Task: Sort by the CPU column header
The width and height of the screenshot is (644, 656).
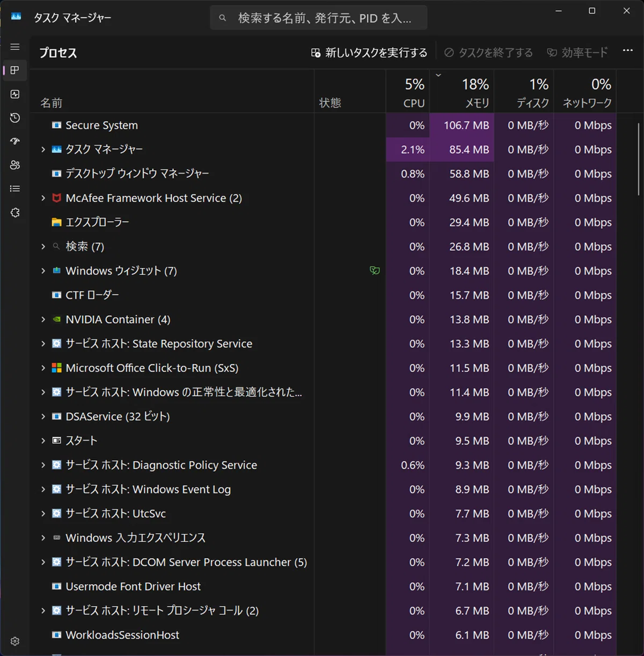Action: 407,92
